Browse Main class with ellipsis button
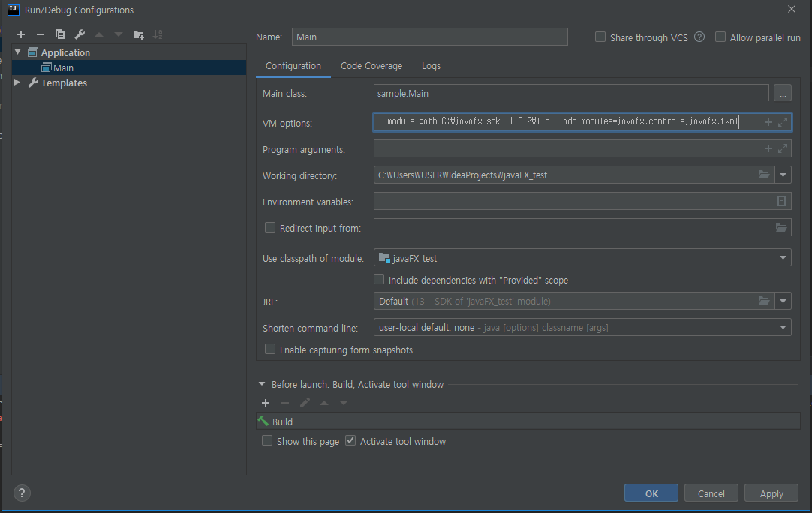Viewport: 812px width, 513px height. click(x=783, y=93)
